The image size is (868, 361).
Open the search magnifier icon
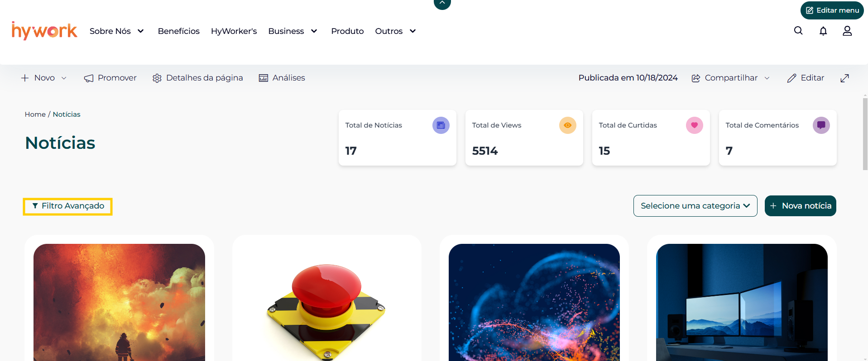798,31
